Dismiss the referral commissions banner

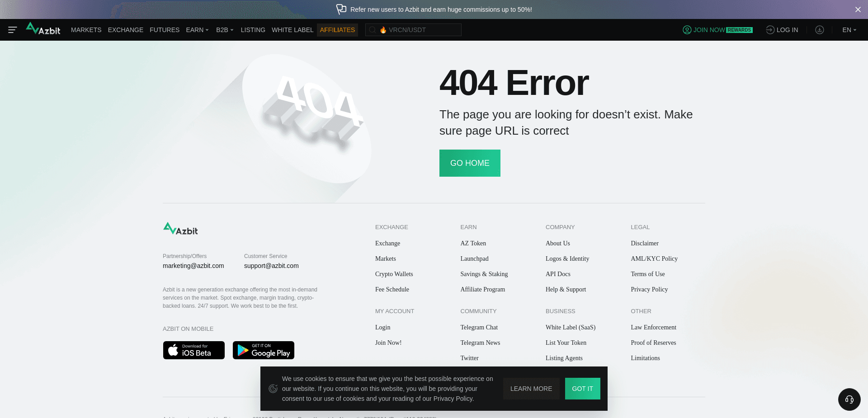tap(858, 9)
